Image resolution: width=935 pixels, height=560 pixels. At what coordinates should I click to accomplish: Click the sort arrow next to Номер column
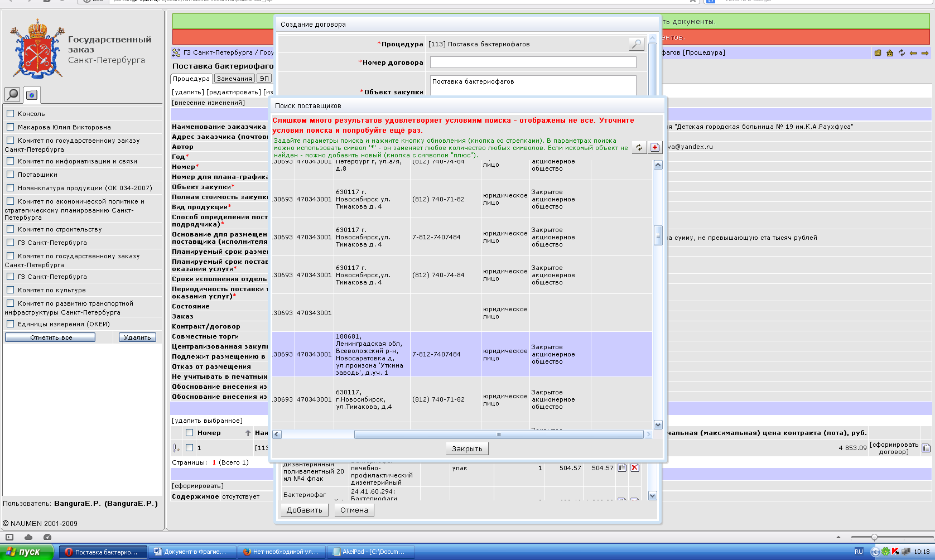(x=248, y=433)
